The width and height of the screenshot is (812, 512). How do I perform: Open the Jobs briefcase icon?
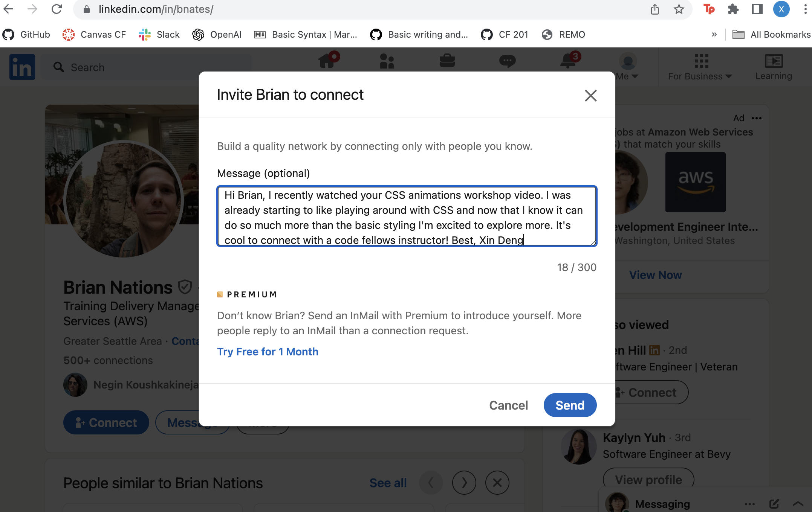point(447,61)
